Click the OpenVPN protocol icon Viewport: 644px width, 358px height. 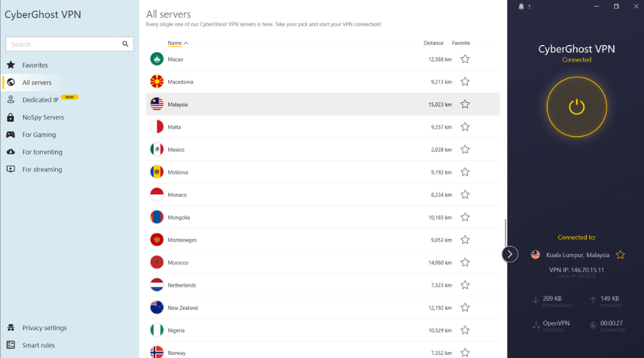pos(536,324)
